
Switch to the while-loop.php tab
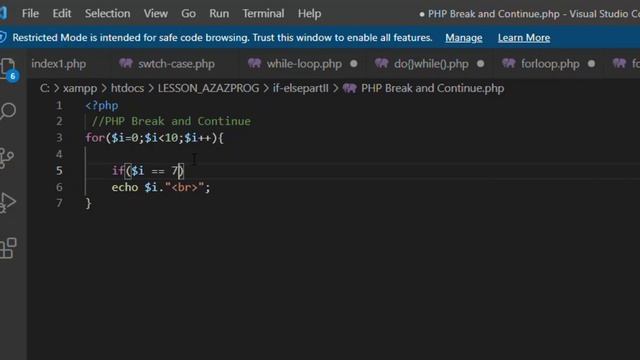[304, 64]
